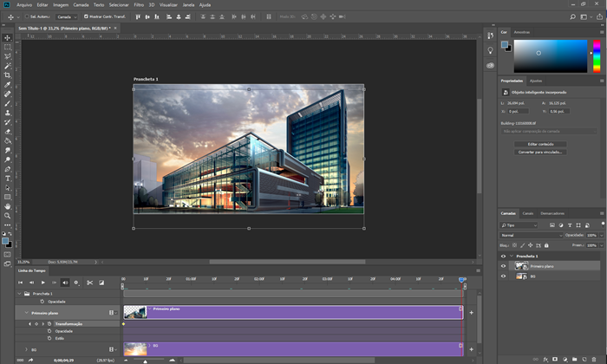Hide the BG layer eye

(503, 276)
